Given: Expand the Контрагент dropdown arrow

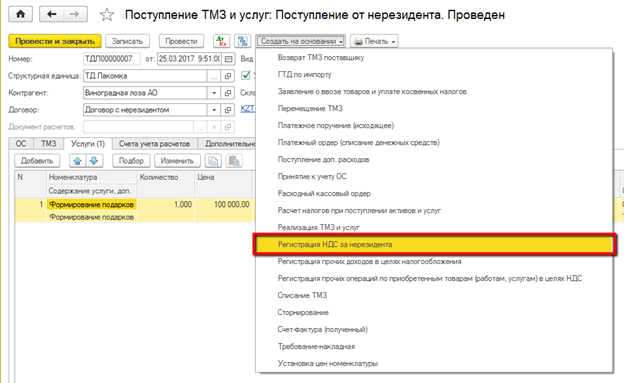Looking at the screenshot, I should [214, 93].
